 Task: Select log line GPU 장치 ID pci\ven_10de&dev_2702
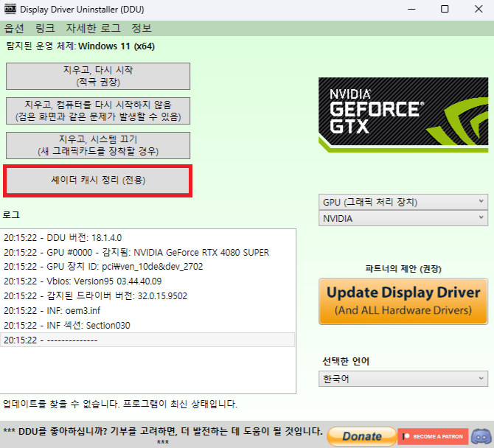(147, 267)
